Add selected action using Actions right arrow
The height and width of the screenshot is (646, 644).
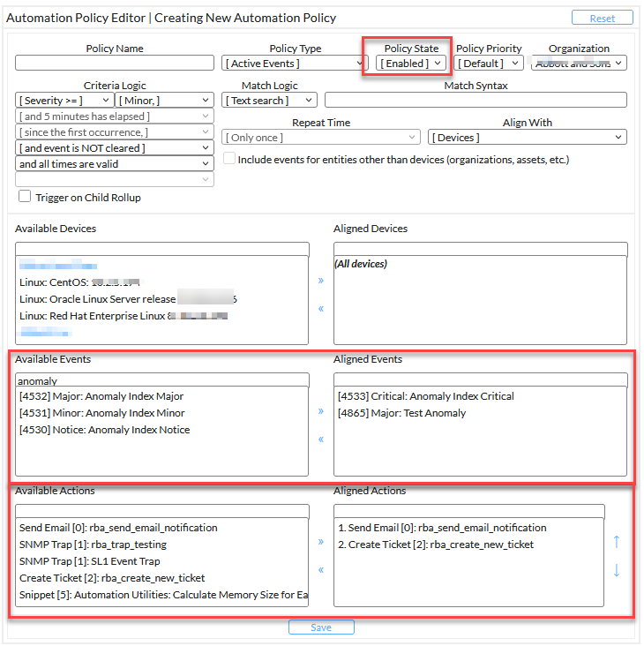coord(320,542)
